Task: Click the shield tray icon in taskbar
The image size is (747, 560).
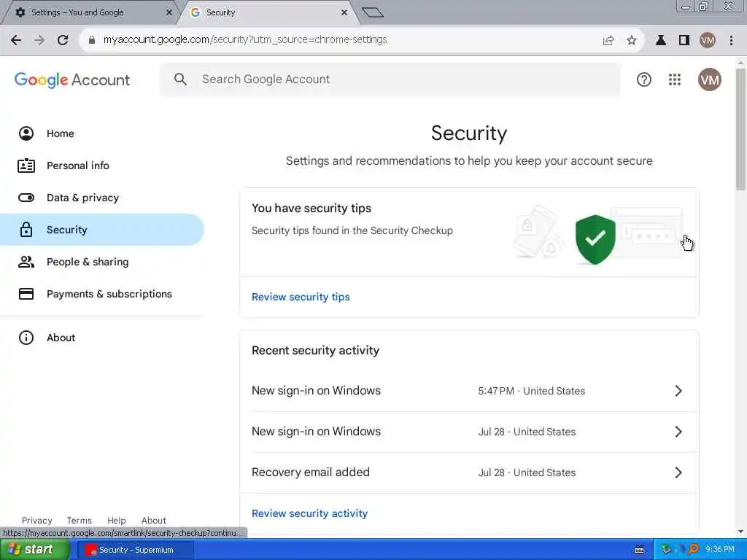Action: click(x=666, y=550)
